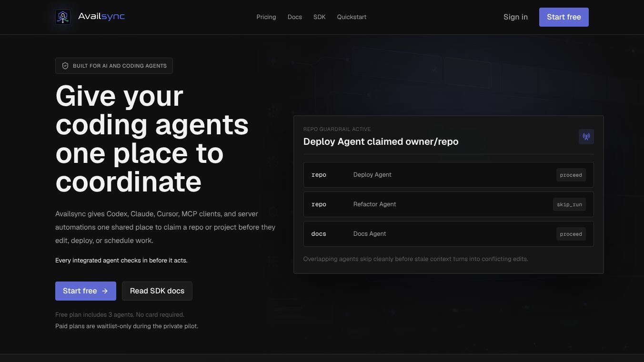
Task: Open the Quickstart nav item
Action: click(352, 17)
